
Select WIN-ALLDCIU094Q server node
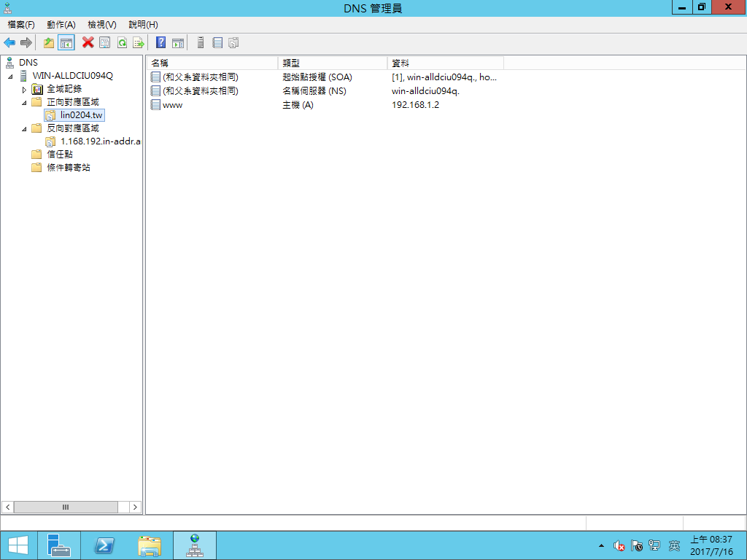(x=72, y=76)
